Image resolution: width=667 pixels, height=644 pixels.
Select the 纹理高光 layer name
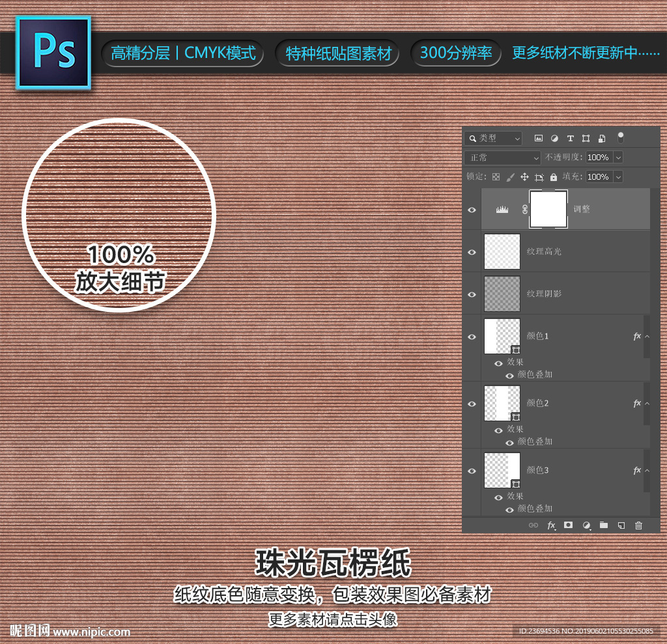point(544,251)
